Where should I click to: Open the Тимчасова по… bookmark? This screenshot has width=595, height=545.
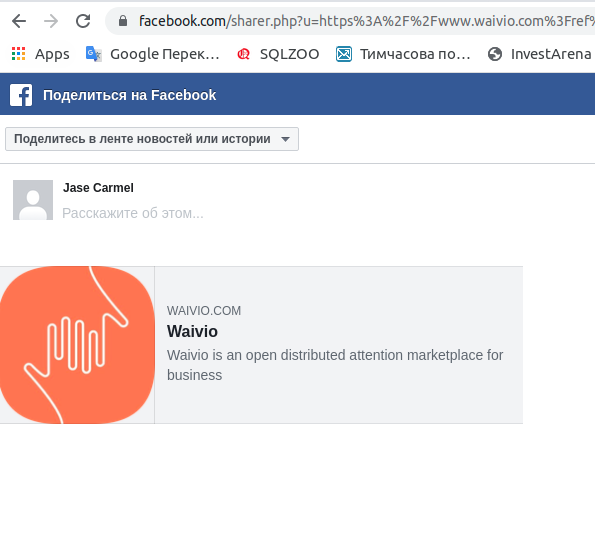coord(415,54)
